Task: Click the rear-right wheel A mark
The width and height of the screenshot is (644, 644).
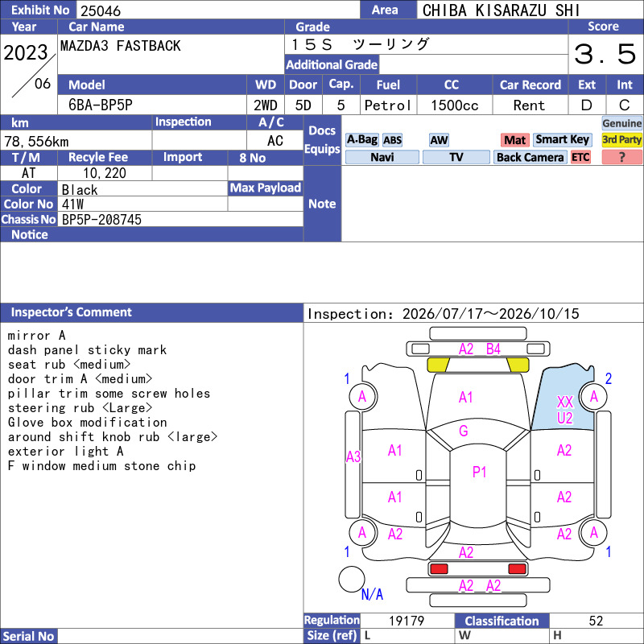Action: [594, 533]
